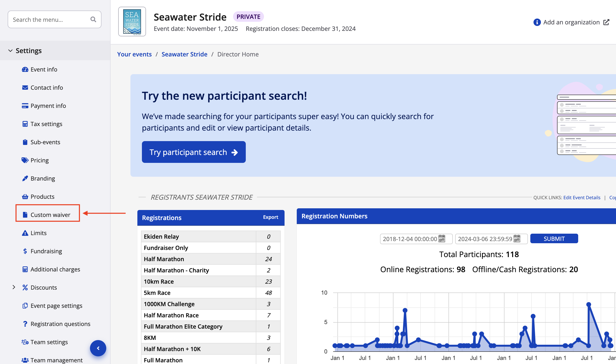The image size is (616, 364).
Task: Open the Custom waiver menu item
Action: pos(50,215)
